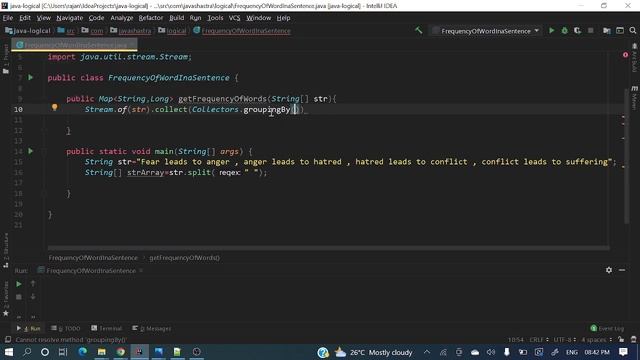Open the FrequencyOfWordInaSentence run configuration dropdown

tap(486, 31)
